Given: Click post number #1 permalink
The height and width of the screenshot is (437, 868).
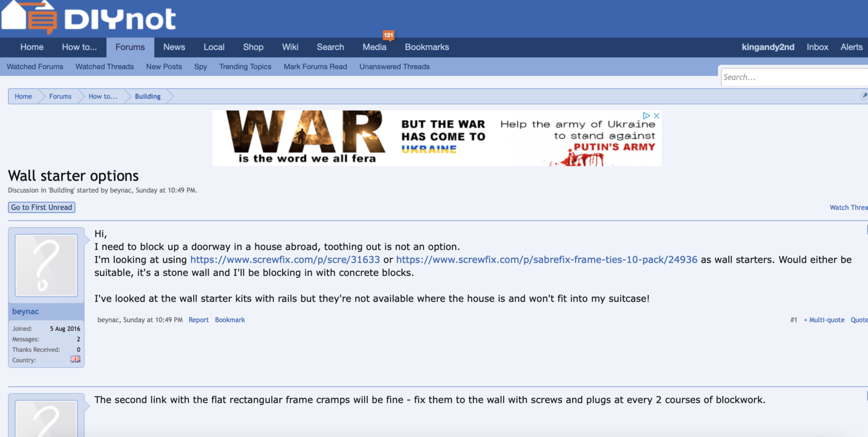Looking at the screenshot, I should 794,320.
